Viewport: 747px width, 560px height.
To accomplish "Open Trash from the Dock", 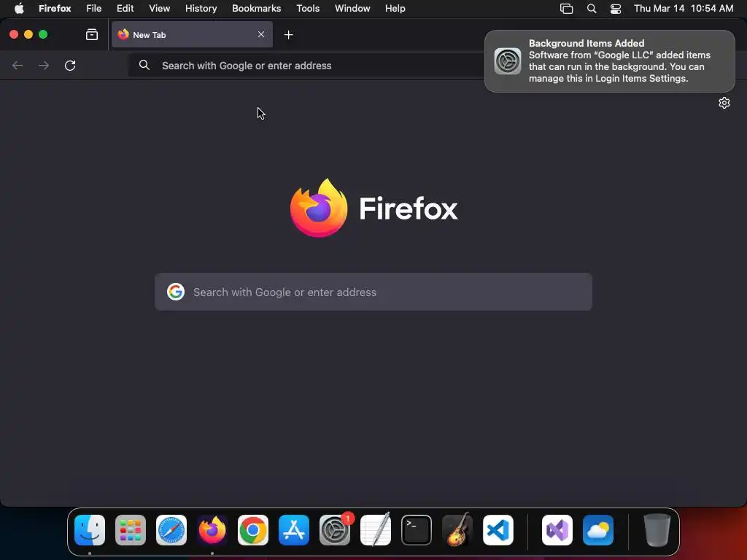I will (657, 529).
